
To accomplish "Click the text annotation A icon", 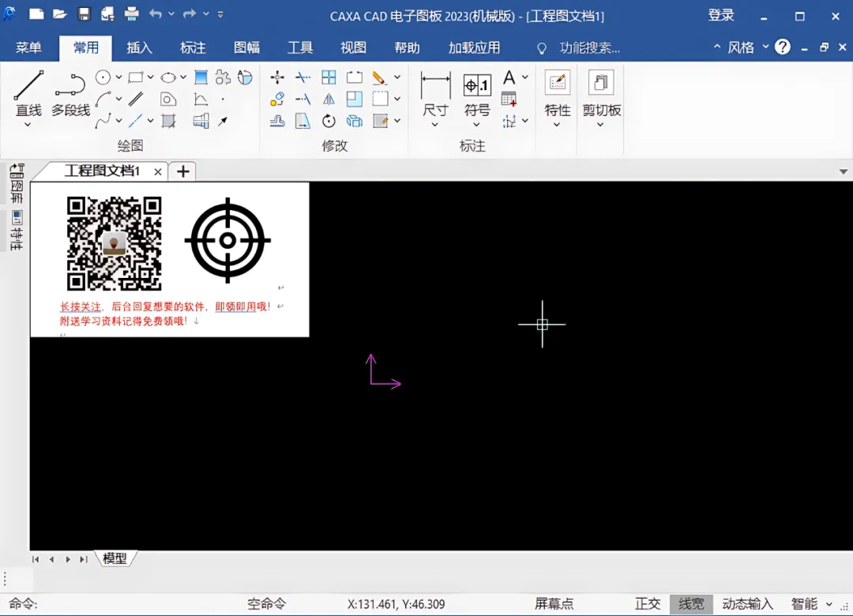I will pos(509,77).
